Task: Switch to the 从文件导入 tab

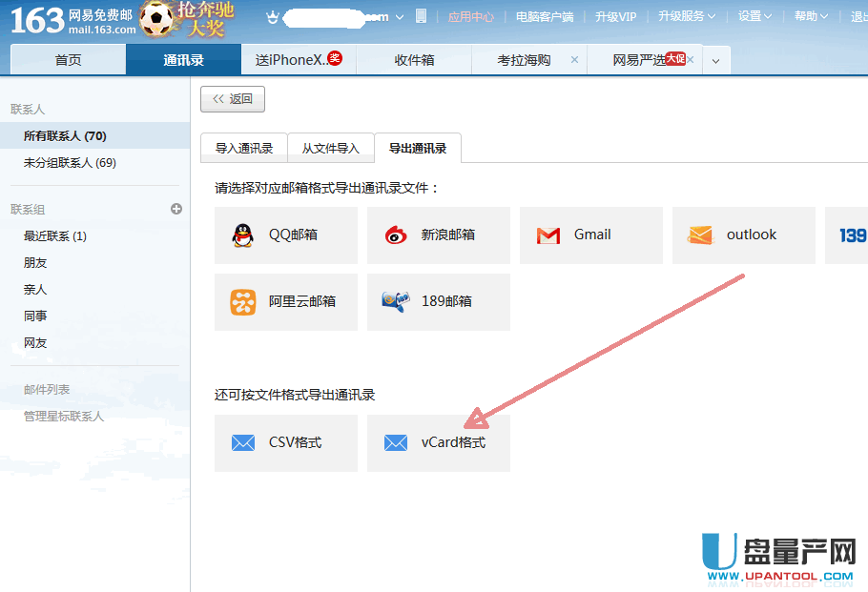Action: (x=331, y=149)
